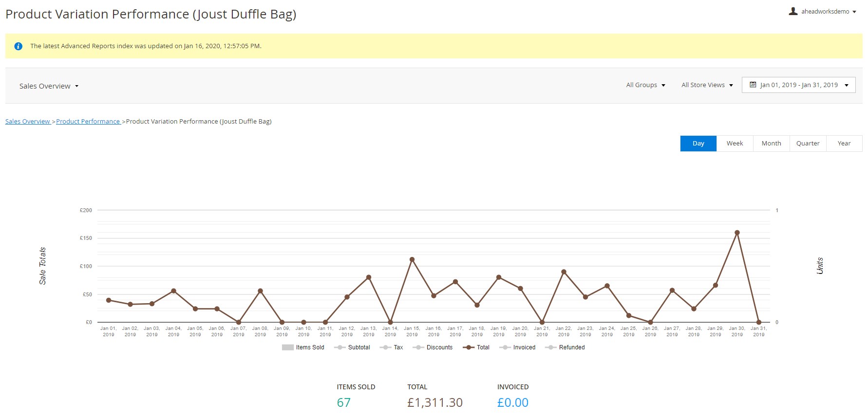This screenshot has width=868, height=418.
Task: Go to Sales Overview breadcrumb link
Action: (x=28, y=122)
